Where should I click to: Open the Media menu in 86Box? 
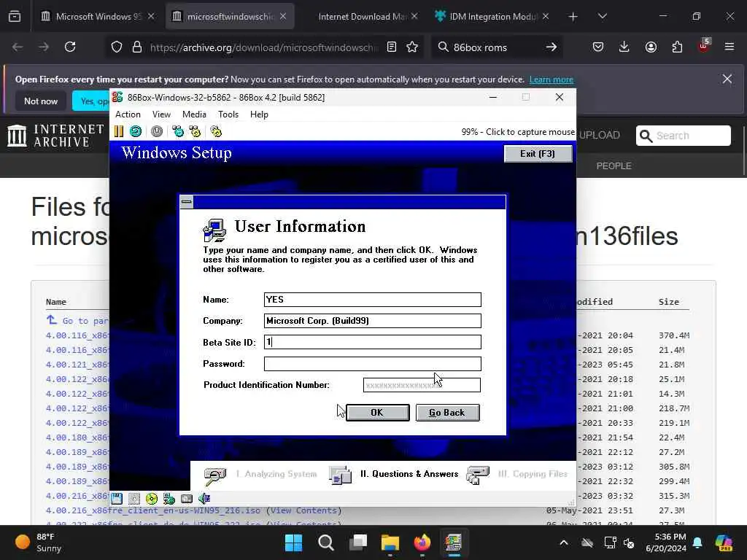[x=194, y=114]
